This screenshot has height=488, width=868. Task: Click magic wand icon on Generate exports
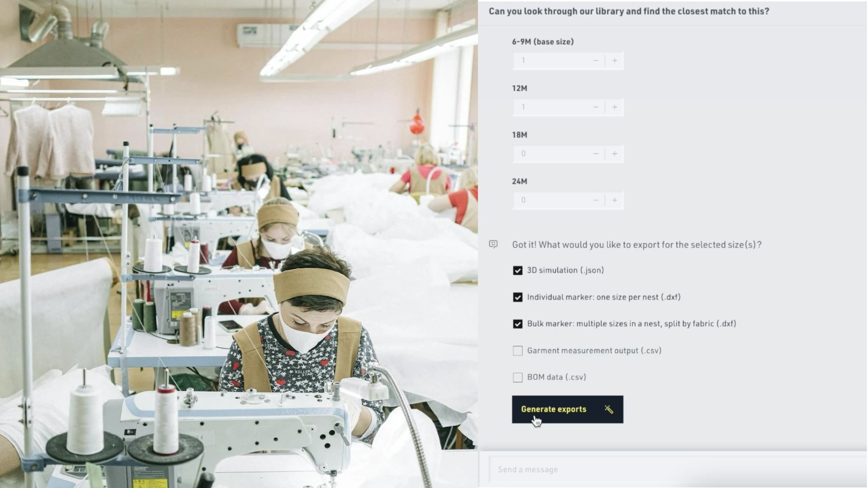pyautogui.click(x=609, y=409)
